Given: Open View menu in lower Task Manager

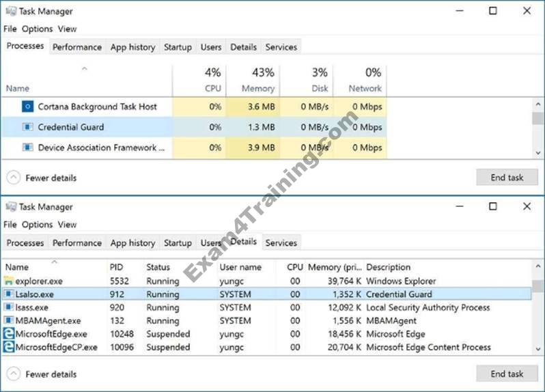Looking at the screenshot, I should (67, 225).
